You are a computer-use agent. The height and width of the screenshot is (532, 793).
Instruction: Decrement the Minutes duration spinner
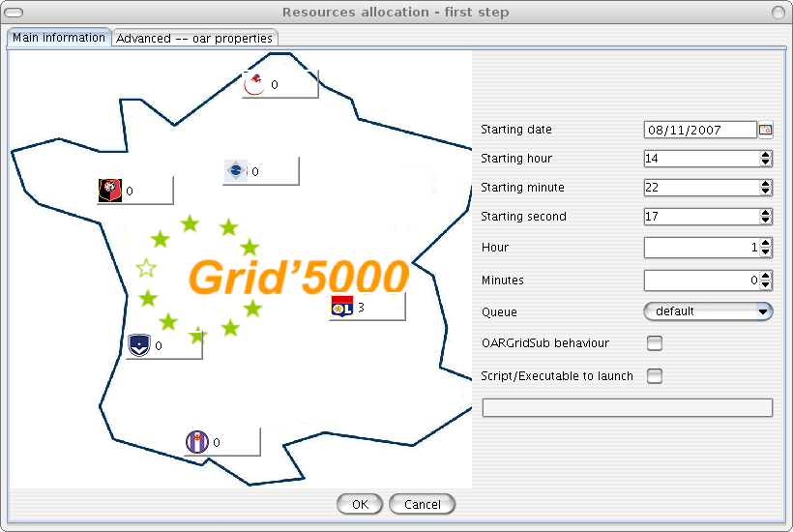[766, 284]
